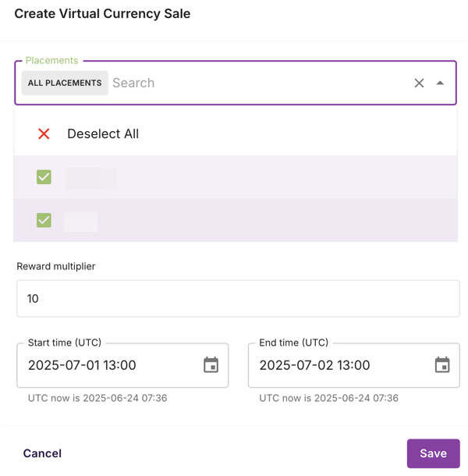The width and height of the screenshot is (468, 476).
Task: Click the ALL PLACEMENTS chip
Action: pyautogui.click(x=65, y=83)
